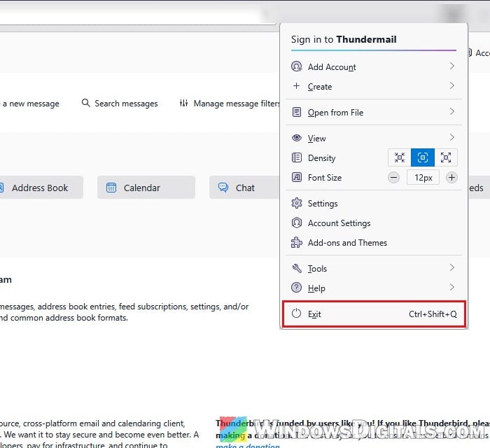
Task: Open the Tools menu entry
Action: pos(374,268)
